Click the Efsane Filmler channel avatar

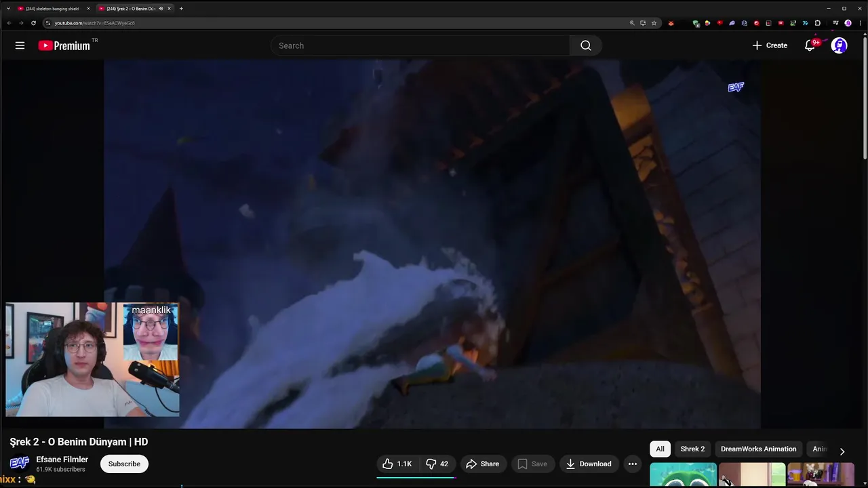(19, 463)
